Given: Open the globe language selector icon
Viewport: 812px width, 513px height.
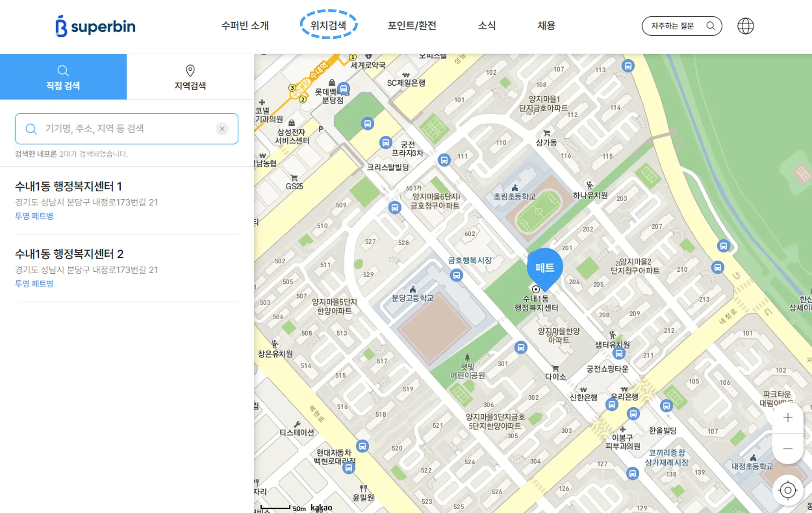Looking at the screenshot, I should coord(746,26).
